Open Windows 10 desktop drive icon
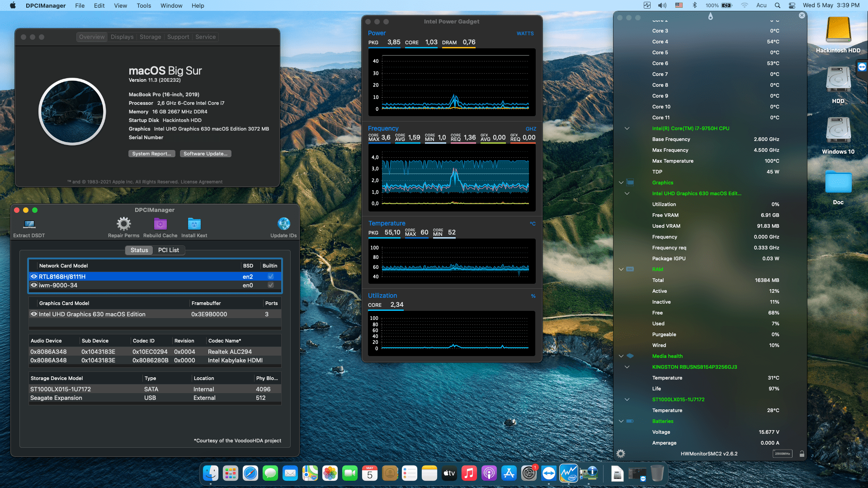 click(x=838, y=131)
